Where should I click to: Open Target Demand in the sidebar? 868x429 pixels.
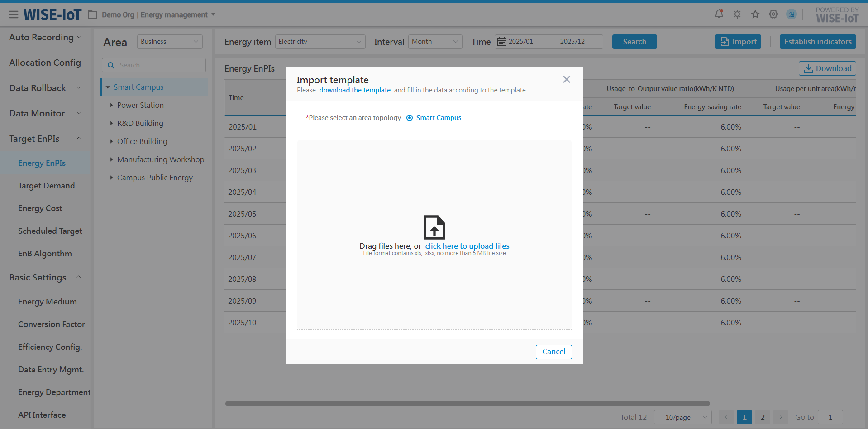pyautogui.click(x=46, y=186)
